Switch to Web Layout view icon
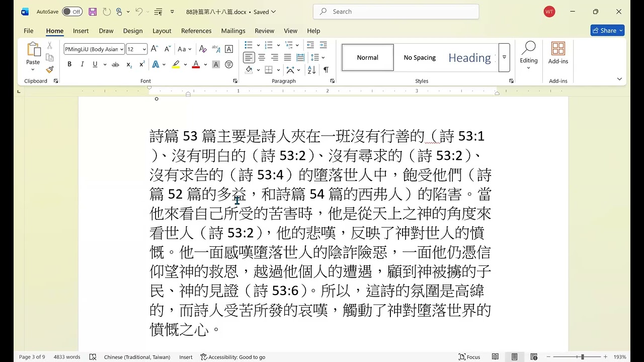Image resolution: width=644 pixels, height=362 pixels. pos(533,357)
